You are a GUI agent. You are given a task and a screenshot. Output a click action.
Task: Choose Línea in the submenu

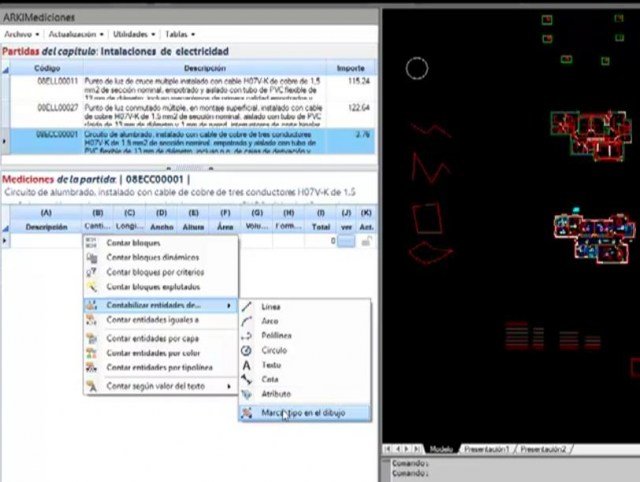(x=305, y=307)
